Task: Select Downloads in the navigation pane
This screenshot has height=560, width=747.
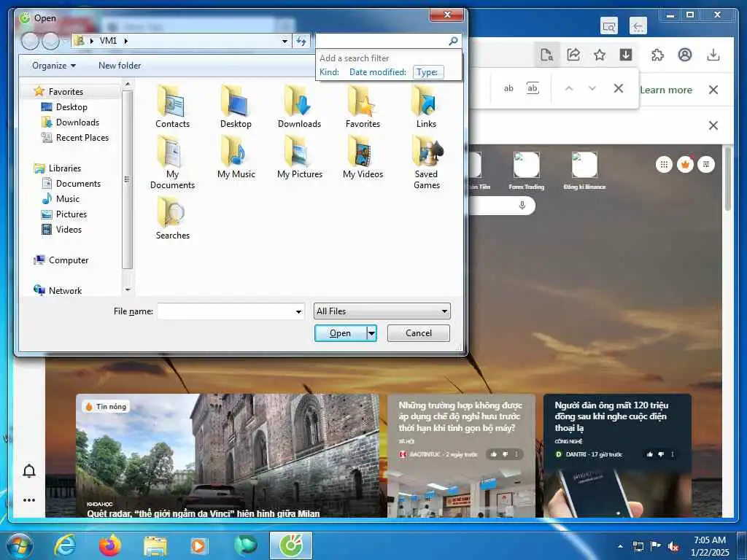Action: [x=77, y=122]
